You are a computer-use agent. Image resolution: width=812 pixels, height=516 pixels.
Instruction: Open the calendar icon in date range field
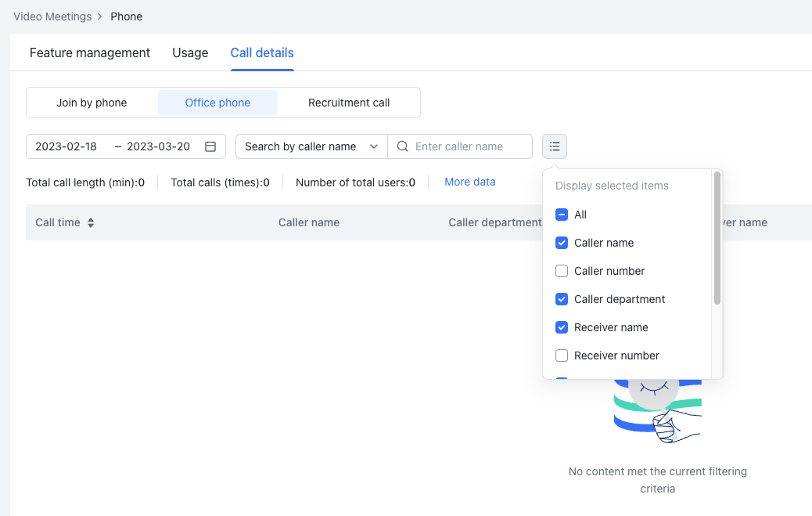(x=210, y=146)
